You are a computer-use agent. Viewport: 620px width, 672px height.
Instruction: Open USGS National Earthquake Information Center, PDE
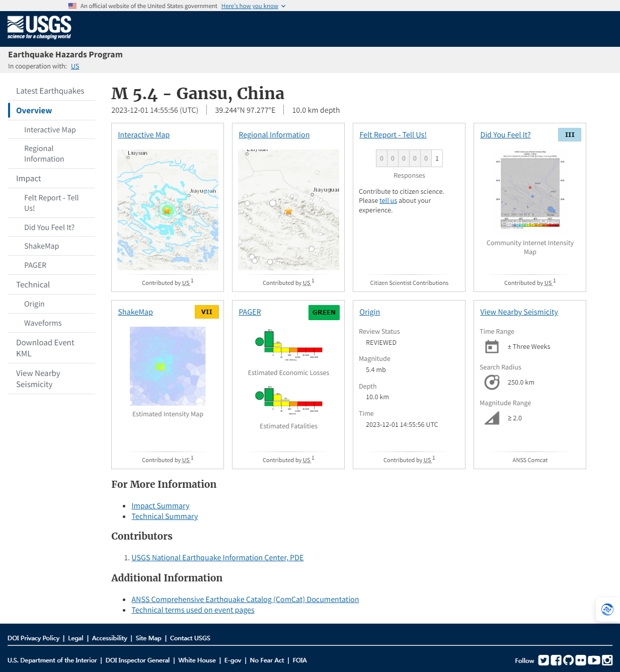(217, 557)
